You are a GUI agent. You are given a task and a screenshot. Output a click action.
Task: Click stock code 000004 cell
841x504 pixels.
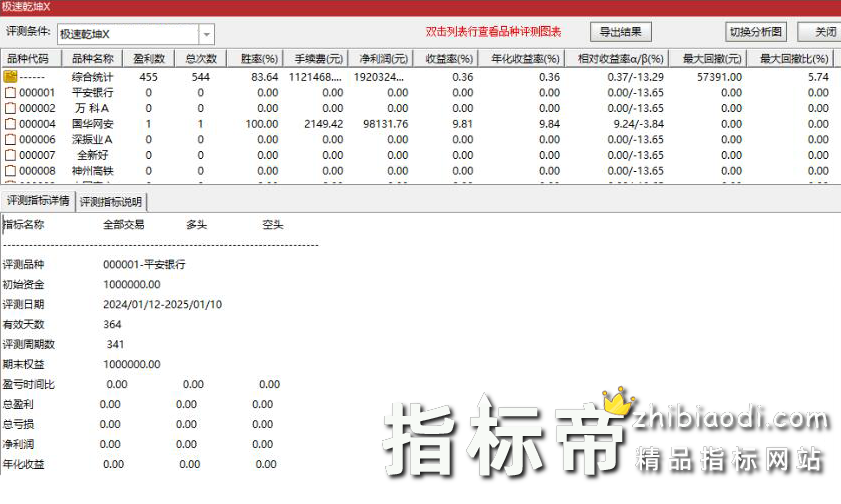point(37,124)
